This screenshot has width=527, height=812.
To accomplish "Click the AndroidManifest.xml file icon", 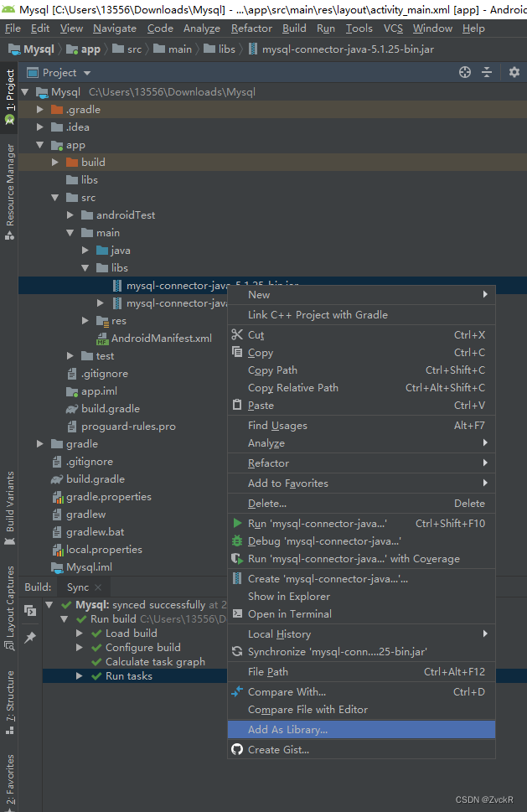I will tap(101, 339).
